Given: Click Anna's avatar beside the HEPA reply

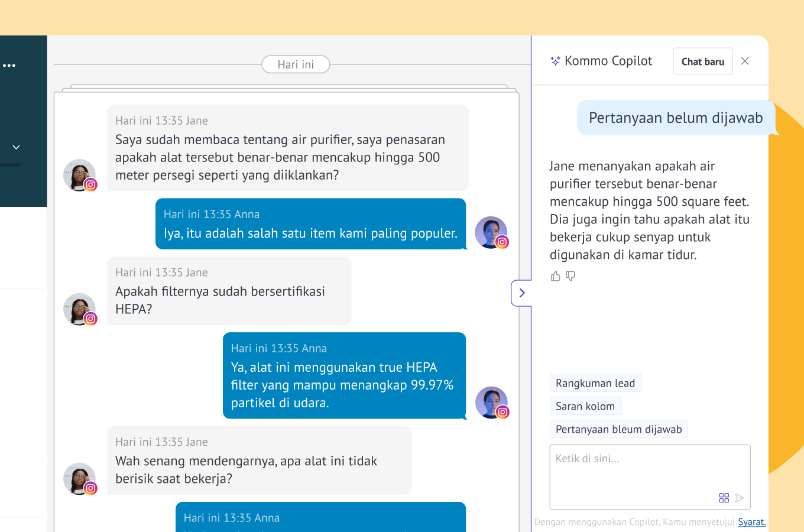Looking at the screenshot, I should pos(491,403).
